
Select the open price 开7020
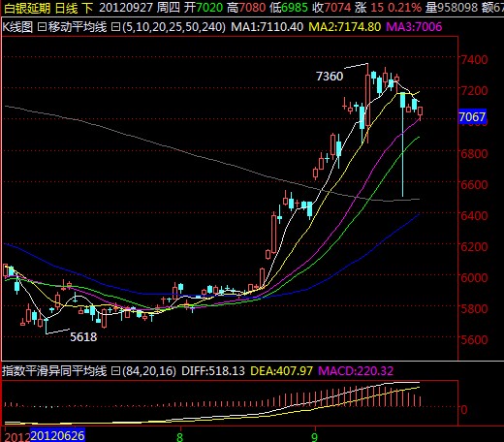click(x=204, y=8)
